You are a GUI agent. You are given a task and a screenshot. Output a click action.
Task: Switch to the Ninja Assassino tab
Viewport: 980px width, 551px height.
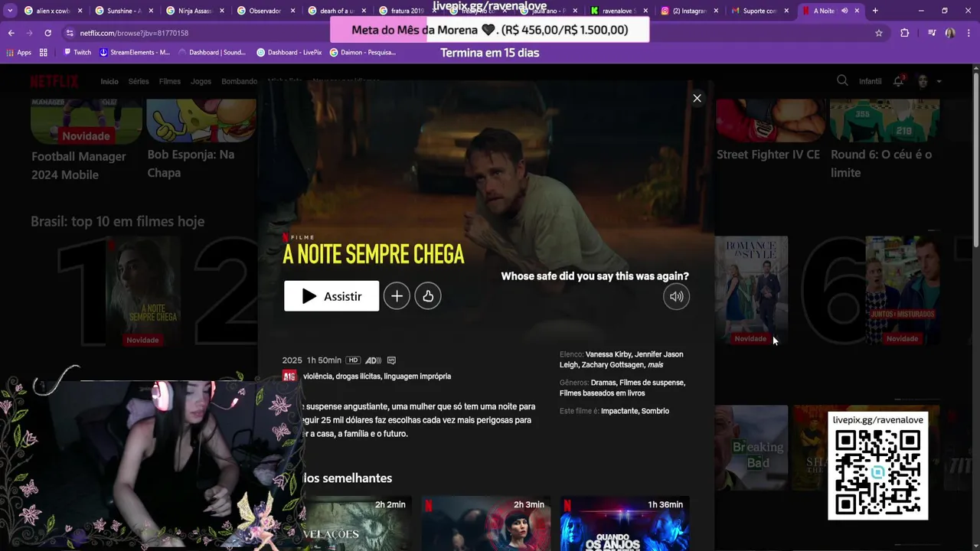coord(194,11)
